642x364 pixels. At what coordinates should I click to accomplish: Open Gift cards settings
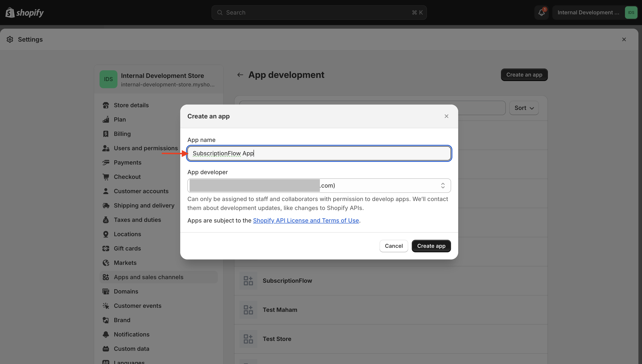[x=158, y=248]
